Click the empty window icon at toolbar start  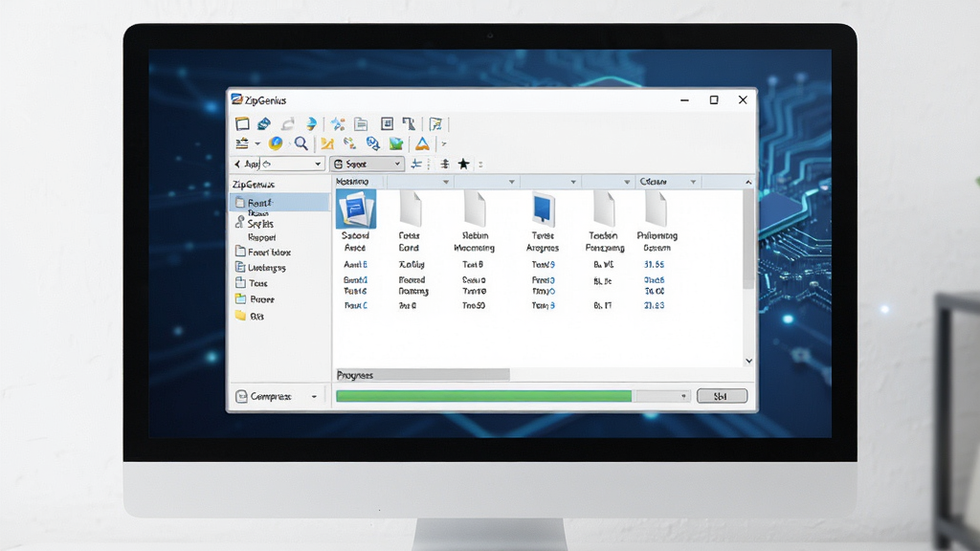pyautogui.click(x=242, y=123)
